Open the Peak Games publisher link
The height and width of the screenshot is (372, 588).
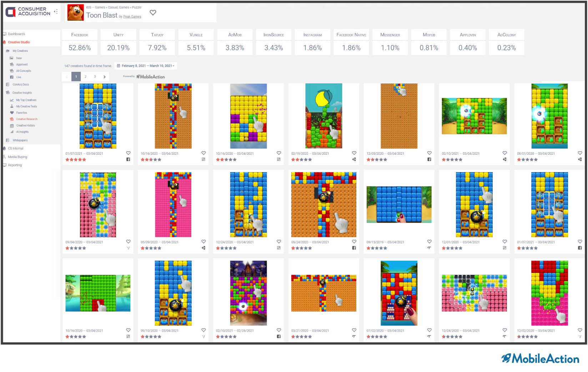click(x=132, y=16)
